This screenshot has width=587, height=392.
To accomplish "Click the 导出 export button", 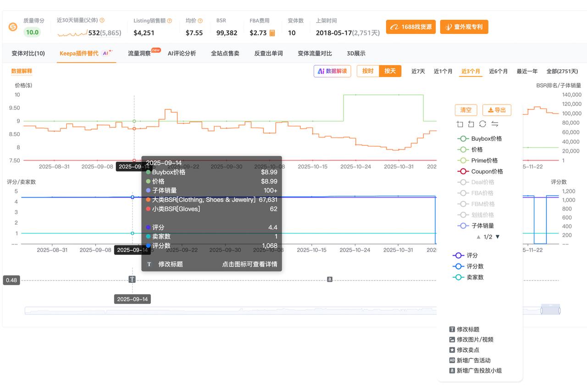I will (x=497, y=110).
